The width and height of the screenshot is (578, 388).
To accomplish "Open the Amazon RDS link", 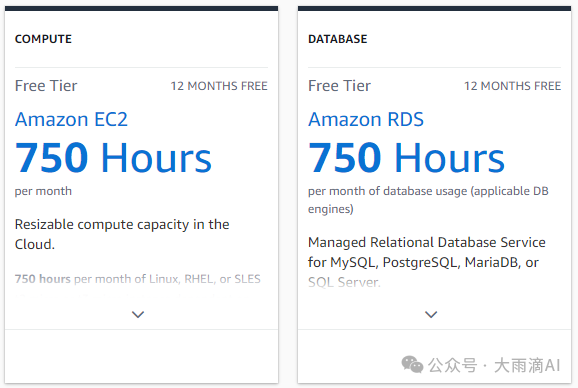I will 366,119.
